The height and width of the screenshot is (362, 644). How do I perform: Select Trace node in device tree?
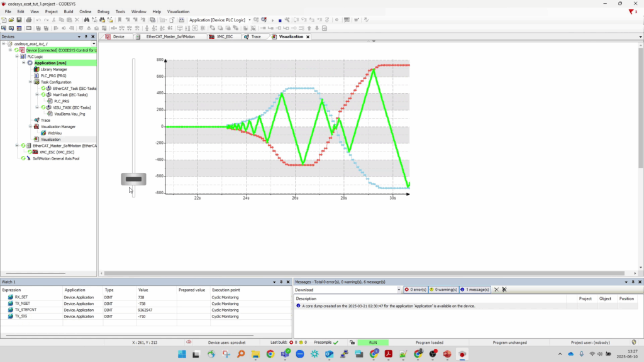coord(45,120)
